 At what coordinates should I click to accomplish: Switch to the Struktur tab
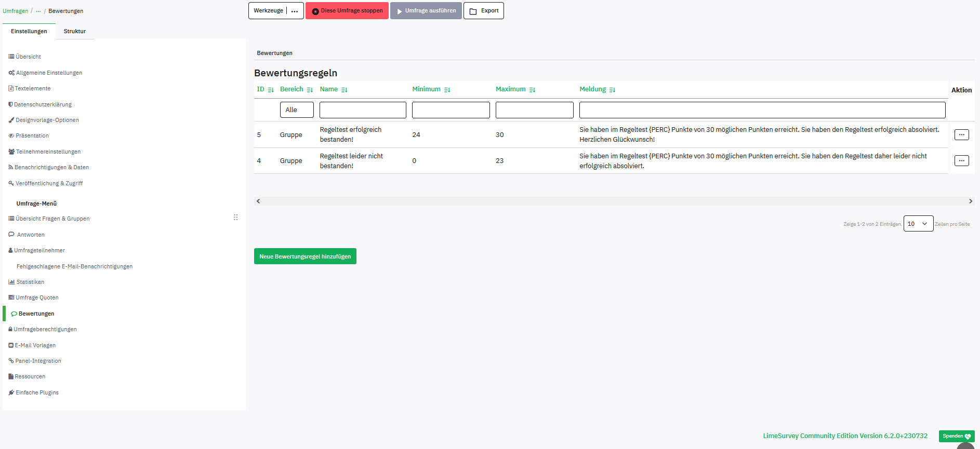(x=74, y=31)
